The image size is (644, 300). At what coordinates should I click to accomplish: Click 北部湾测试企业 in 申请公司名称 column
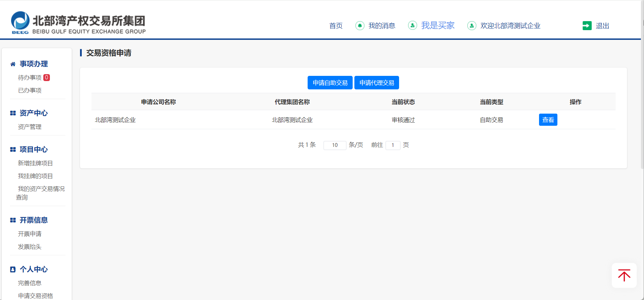pos(115,120)
